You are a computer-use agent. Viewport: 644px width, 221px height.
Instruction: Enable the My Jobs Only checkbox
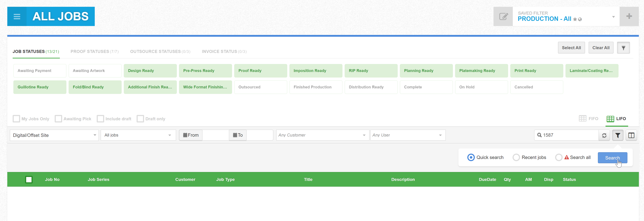17,119
